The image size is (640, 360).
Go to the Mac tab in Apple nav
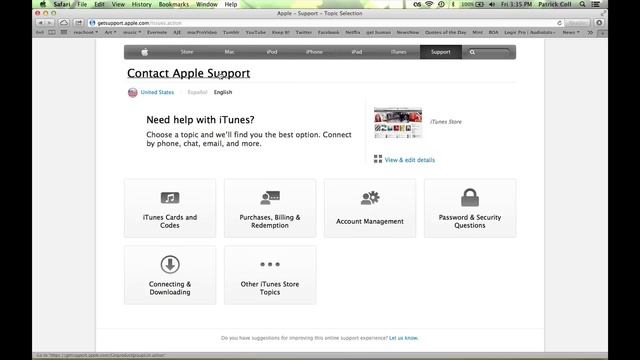[x=229, y=52]
